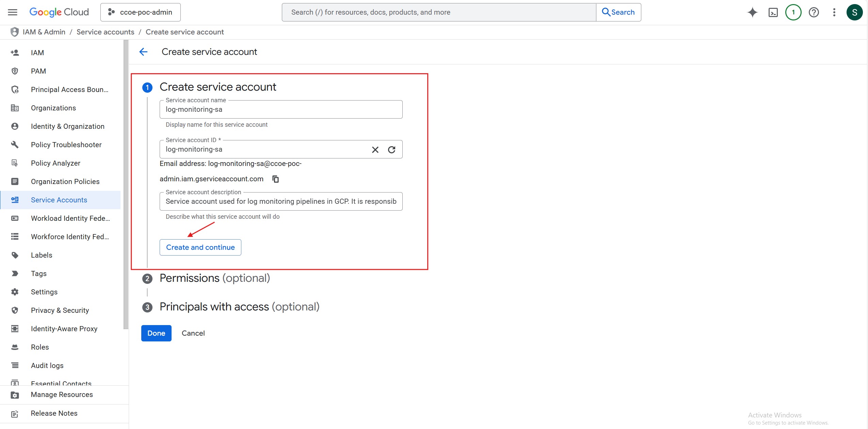Select Audit logs from sidebar
The height and width of the screenshot is (429, 868).
[x=47, y=365]
